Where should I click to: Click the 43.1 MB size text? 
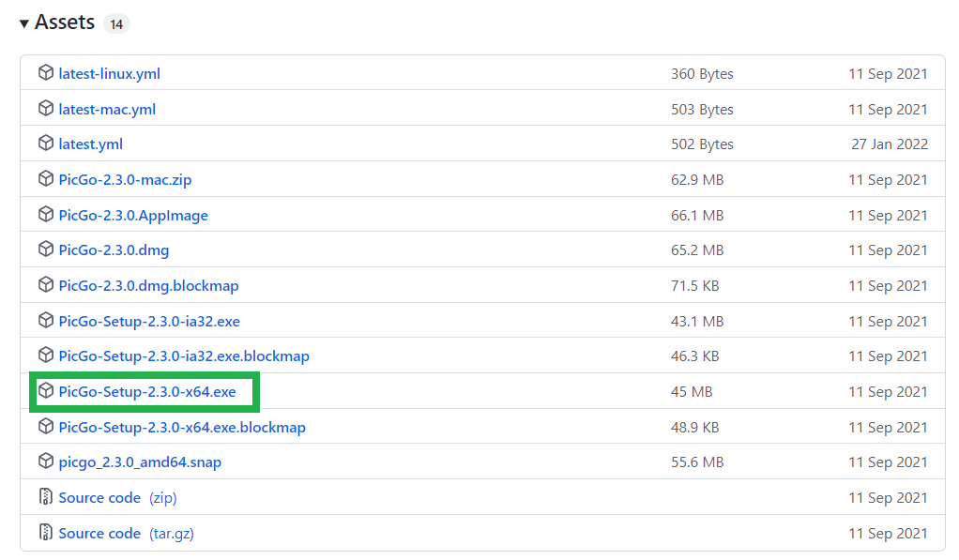pyautogui.click(x=697, y=321)
